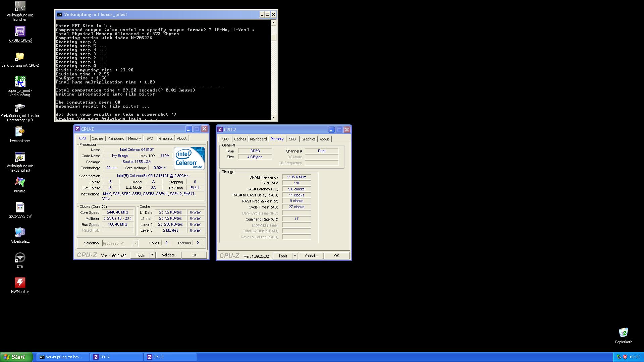Click the memory Size 4 GBytes value

pyautogui.click(x=255, y=157)
